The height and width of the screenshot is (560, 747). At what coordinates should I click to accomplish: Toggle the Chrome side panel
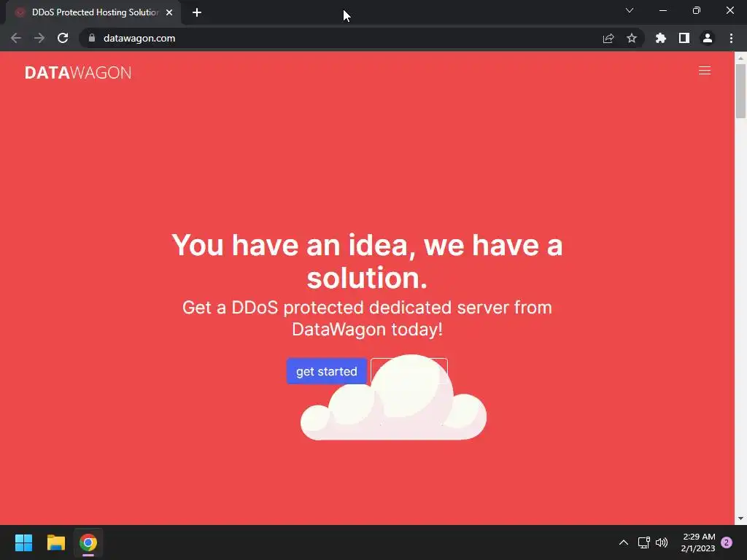[x=684, y=38]
